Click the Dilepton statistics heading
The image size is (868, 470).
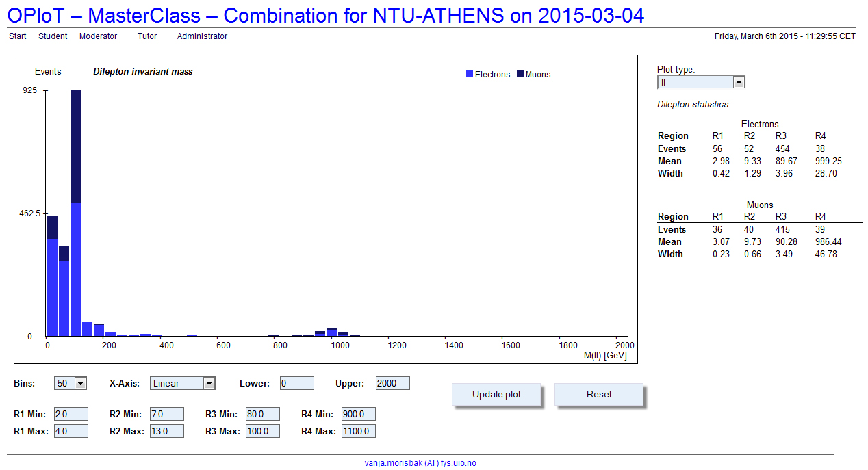693,105
